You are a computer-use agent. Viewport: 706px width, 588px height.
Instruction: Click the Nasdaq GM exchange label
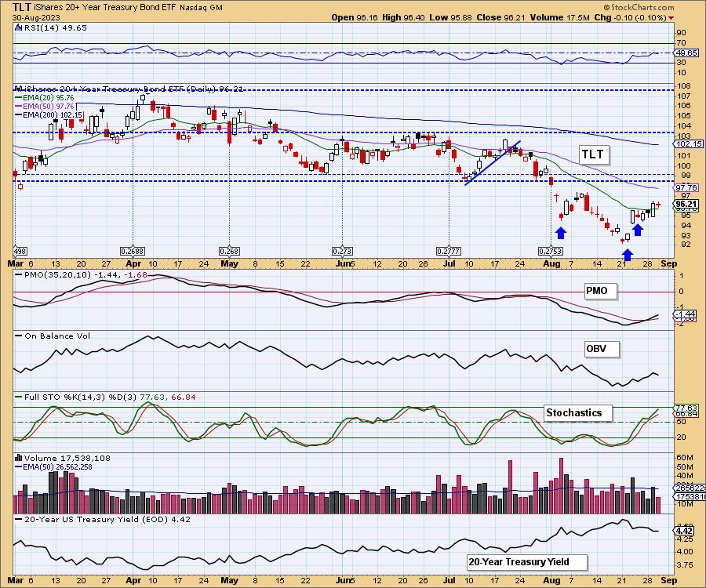tap(201, 8)
